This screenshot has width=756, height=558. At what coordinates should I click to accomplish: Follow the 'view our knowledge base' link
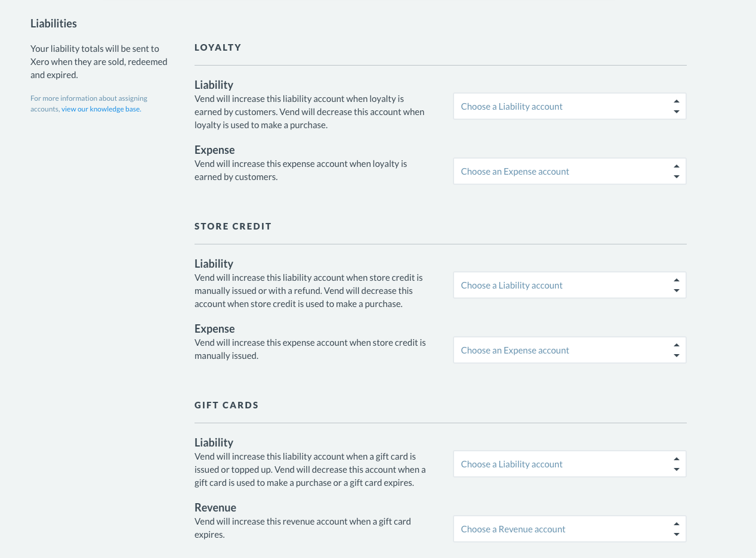(x=101, y=109)
